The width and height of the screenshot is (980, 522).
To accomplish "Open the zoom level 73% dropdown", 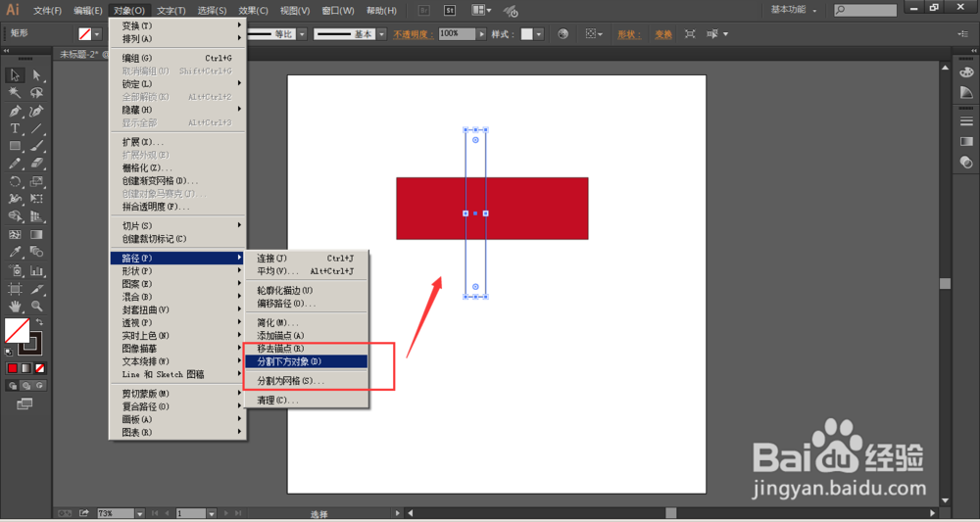I will click(x=139, y=513).
